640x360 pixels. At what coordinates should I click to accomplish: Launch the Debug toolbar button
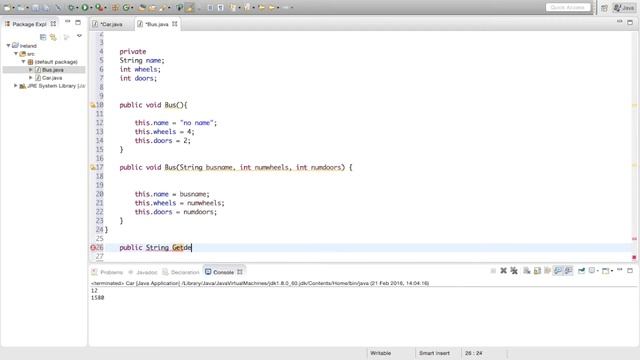click(x=71, y=7)
